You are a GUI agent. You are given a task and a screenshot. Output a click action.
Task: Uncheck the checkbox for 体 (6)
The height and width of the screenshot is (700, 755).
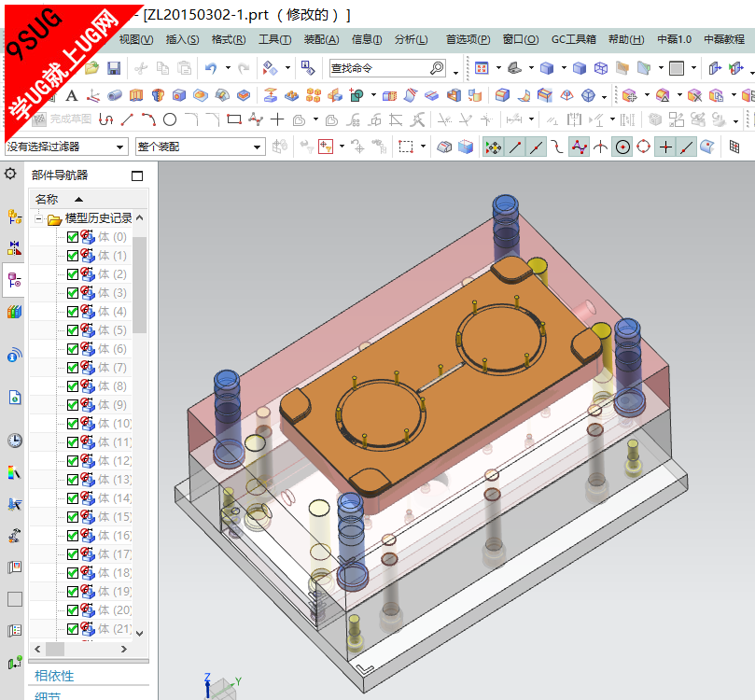coord(73,348)
